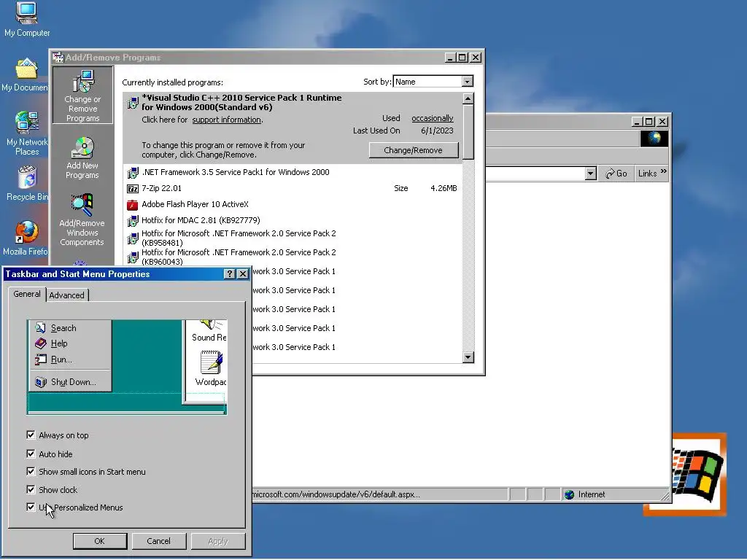Switch to the General tab
This screenshot has height=560, width=747.
pyautogui.click(x=27, y=295)
